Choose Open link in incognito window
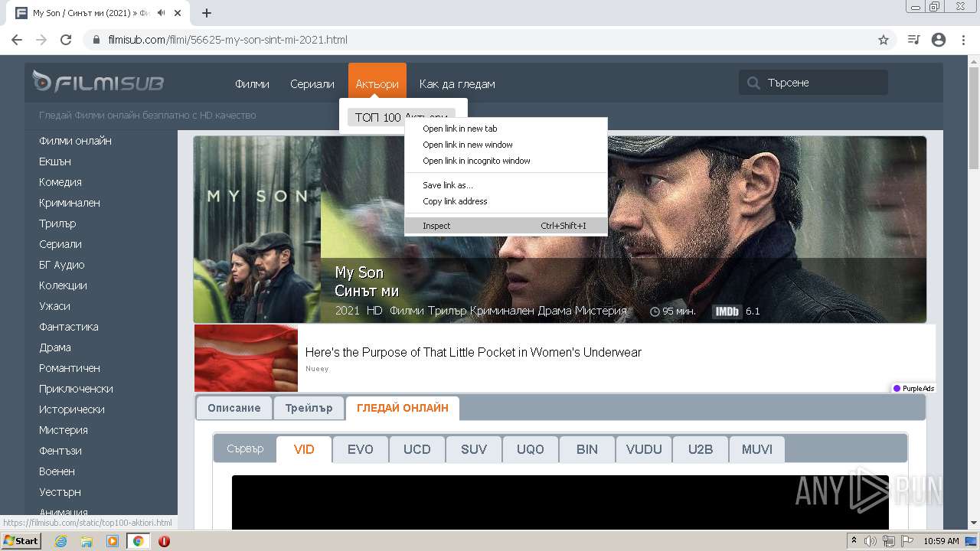Screen dimensions: 980x551 tap(506, 161)
